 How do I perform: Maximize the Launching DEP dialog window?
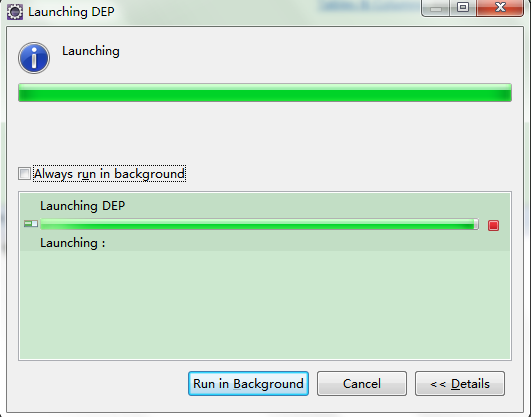point(463,8)
